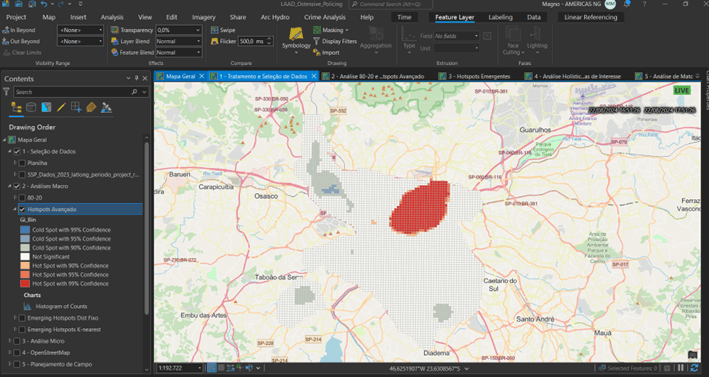Open the map scale dropdown
The height and width of the screenshot is (377, 709).
199,368
